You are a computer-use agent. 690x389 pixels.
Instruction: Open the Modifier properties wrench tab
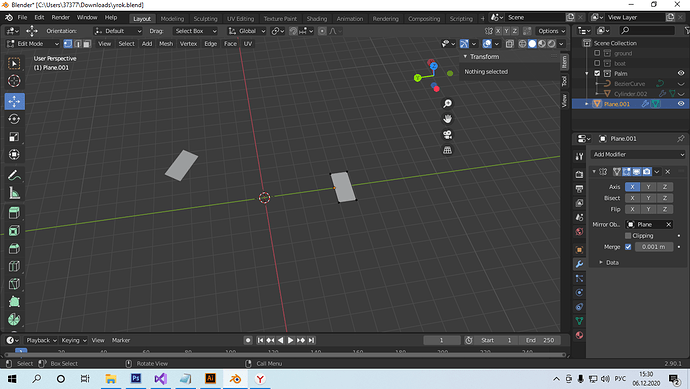click(579, 264)
